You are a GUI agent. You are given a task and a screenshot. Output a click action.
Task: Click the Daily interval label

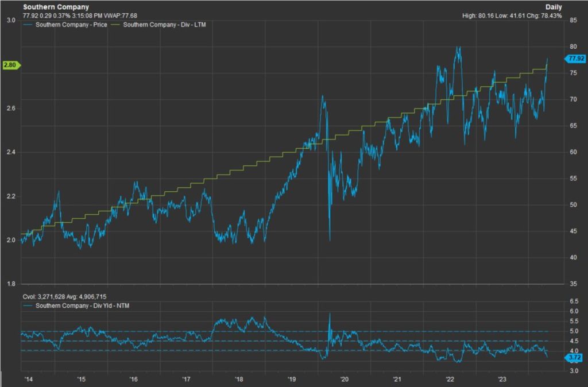554,7
